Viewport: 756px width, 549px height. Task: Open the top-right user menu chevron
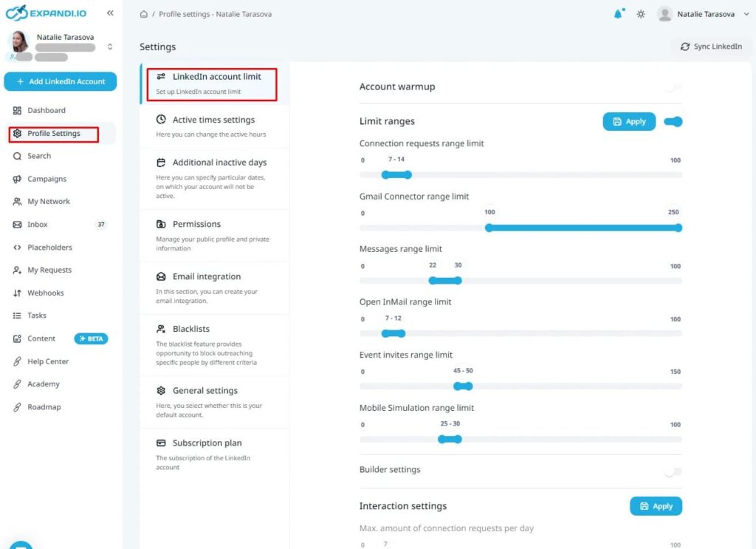click(x=746, y=14)
